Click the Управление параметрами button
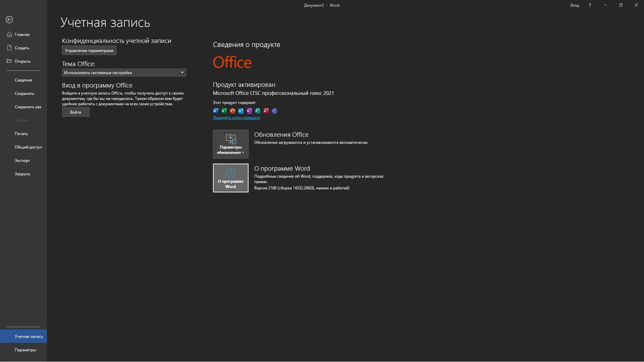Image resolution: width=644 pixels, height=362 pixels. (x=89, y=51)
